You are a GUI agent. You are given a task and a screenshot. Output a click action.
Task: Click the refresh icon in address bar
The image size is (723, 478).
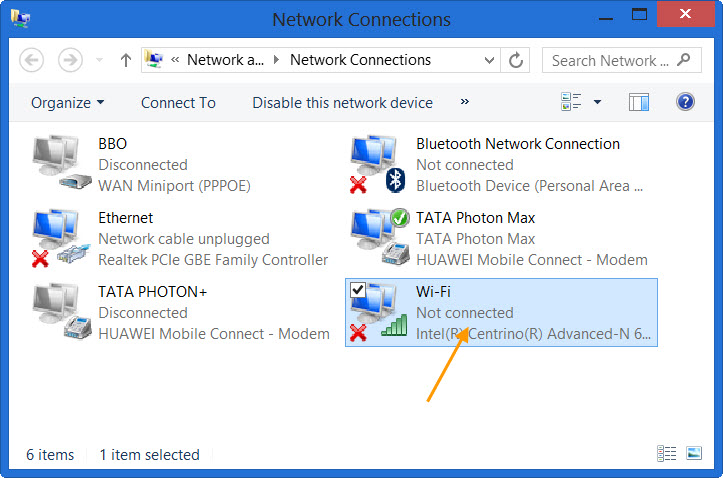pyautogui.click(x=516, y=60)
